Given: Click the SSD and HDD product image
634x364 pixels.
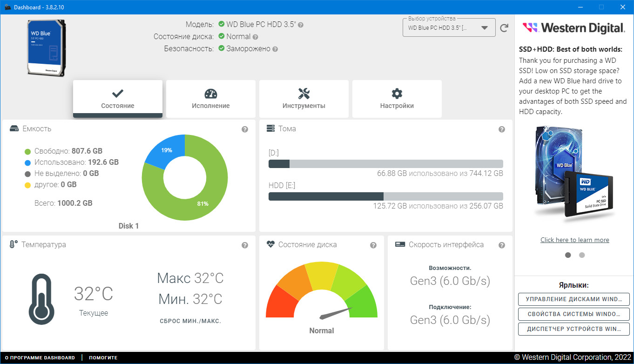Looking at the screenshot, I should point(575,172).
